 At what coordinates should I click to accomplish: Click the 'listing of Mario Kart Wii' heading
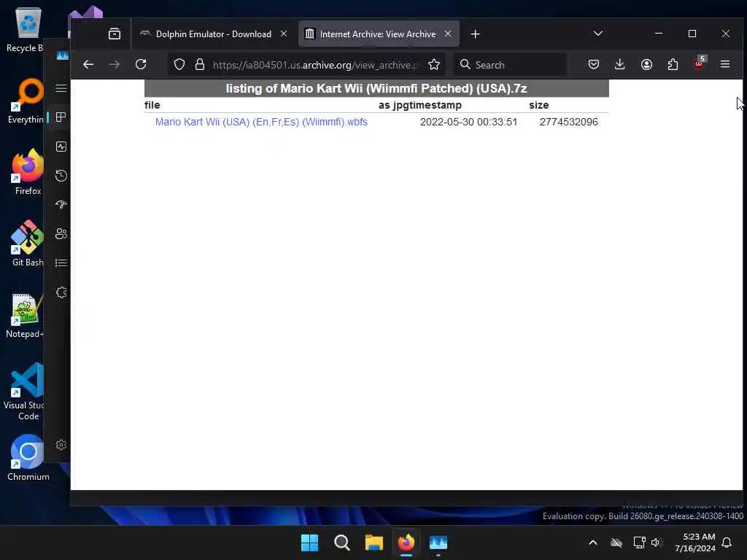(x=376, y=88)
